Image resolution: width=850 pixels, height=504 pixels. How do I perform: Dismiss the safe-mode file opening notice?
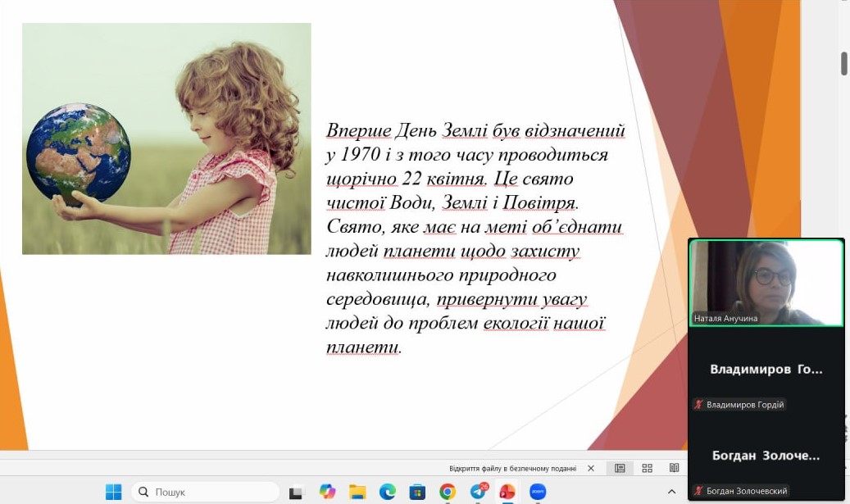[x=591, y=469]
